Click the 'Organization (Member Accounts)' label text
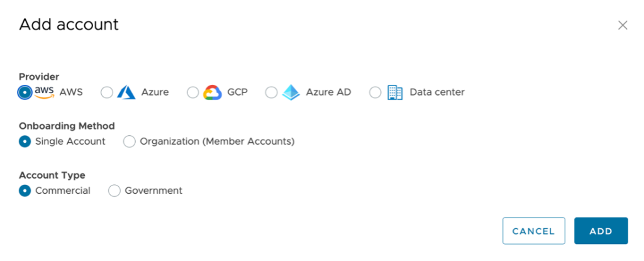 pos(217,142)
